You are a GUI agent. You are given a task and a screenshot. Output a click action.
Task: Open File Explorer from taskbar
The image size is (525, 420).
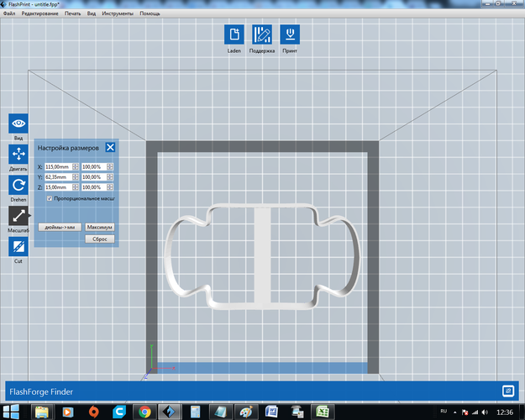point(42,412)
